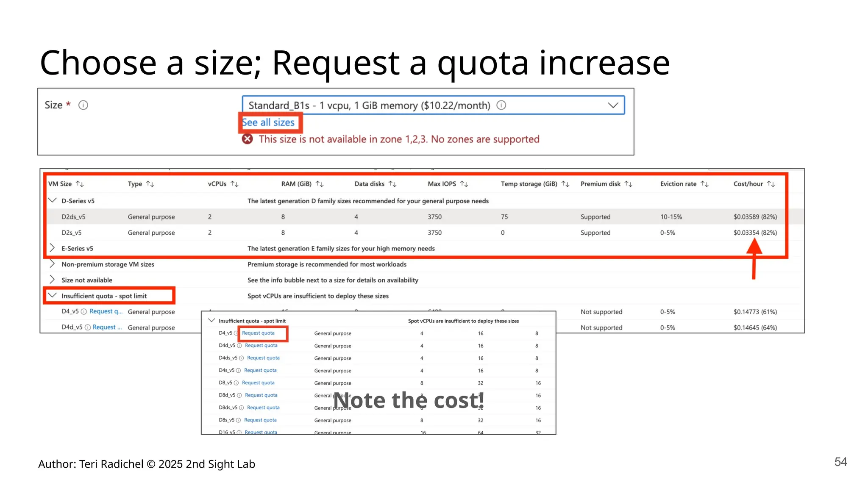
Task: Sort by Cost/hour column arrows
Action: (x=771, y=184)
